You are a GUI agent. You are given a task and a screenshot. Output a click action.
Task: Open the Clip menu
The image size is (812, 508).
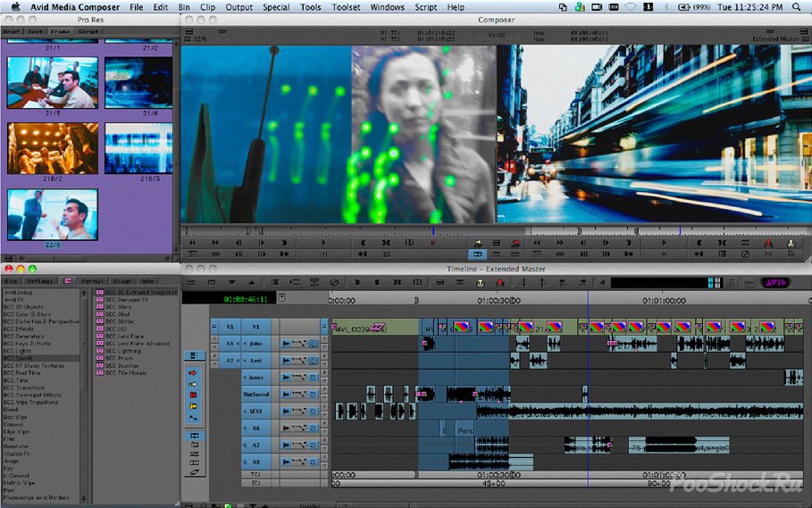pyautogui.click(x=207, y=7)
